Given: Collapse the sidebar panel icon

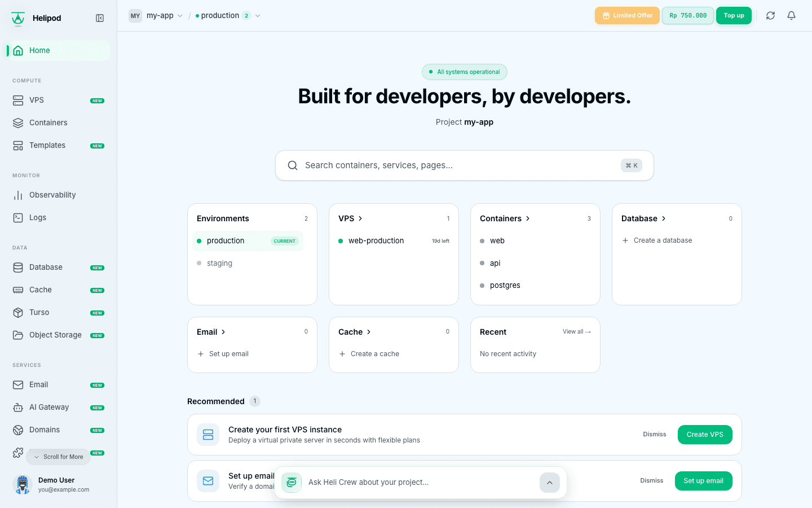Looking at the screenshot, I should [x=100, y=18].
